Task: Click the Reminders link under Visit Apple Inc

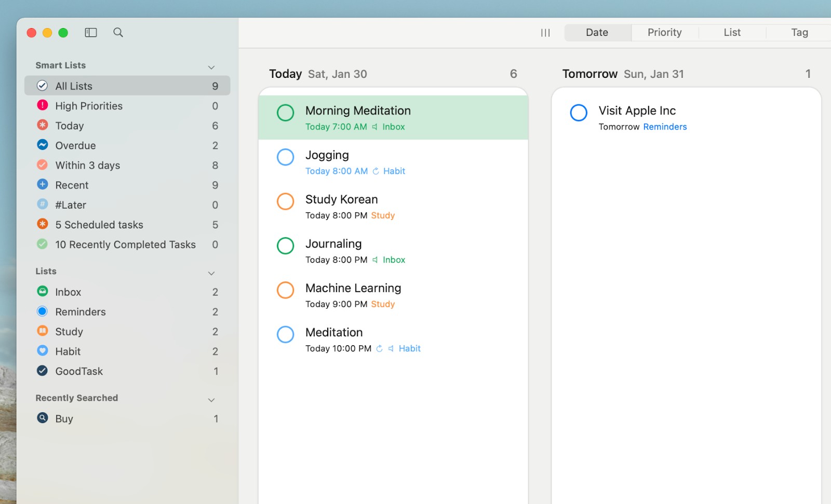Action: click(665, 126)
